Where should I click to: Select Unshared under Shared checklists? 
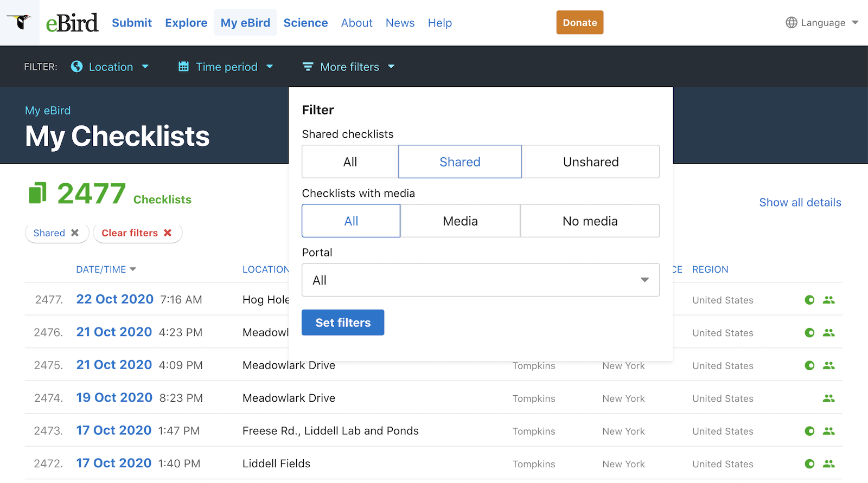coord(590,162)
